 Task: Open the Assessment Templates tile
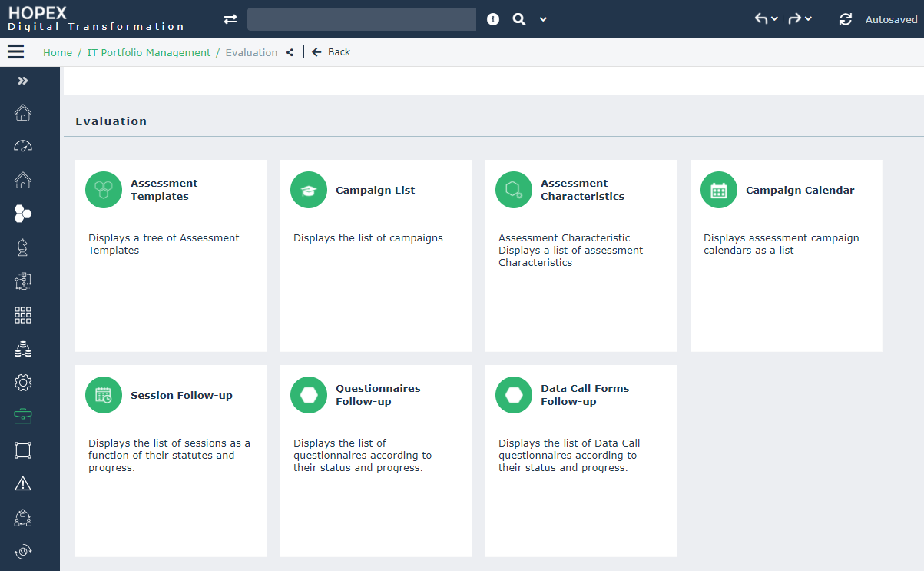[x=171, y=255]
